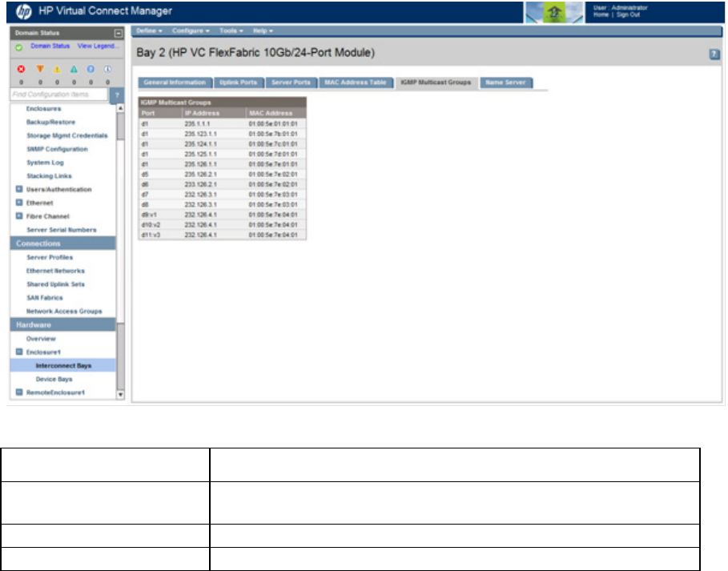Open the Configure dropdown menu

[191, 30]
